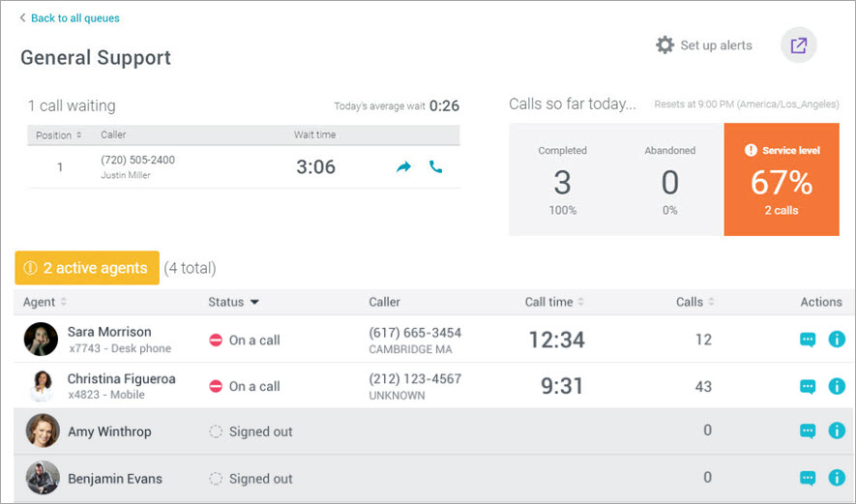Click the 2 active agents badge
Viewport: 856px width, 504px height.
coord(87,268)
